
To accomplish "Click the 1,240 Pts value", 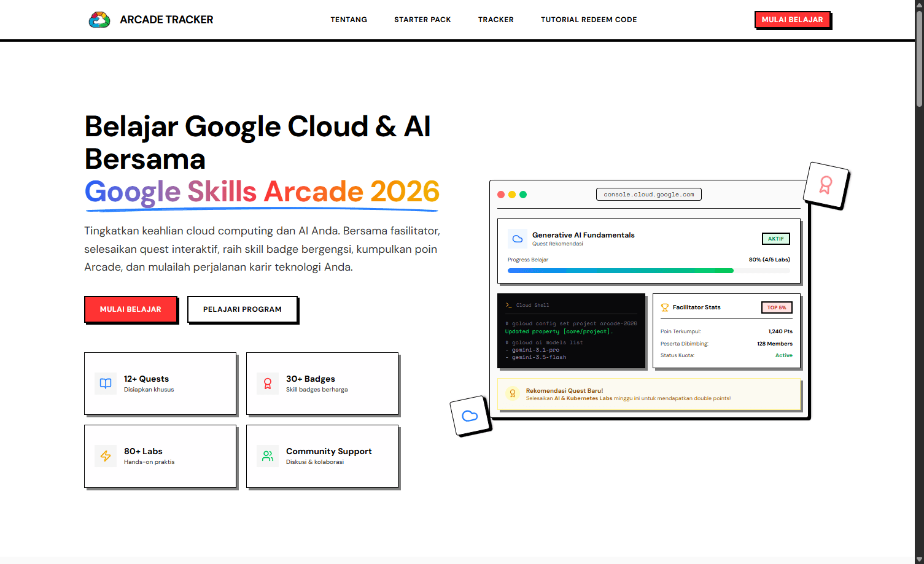I will click(x=780, y=331).
